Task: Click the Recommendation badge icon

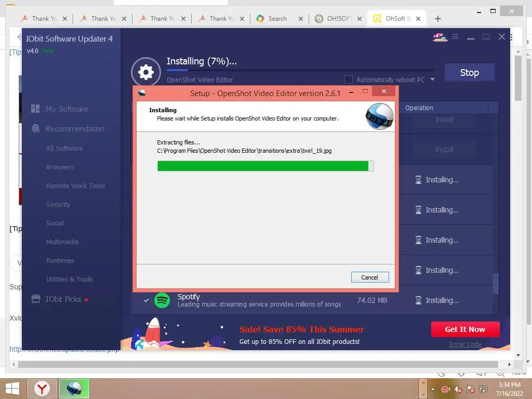Action: [x=35, y=129]
